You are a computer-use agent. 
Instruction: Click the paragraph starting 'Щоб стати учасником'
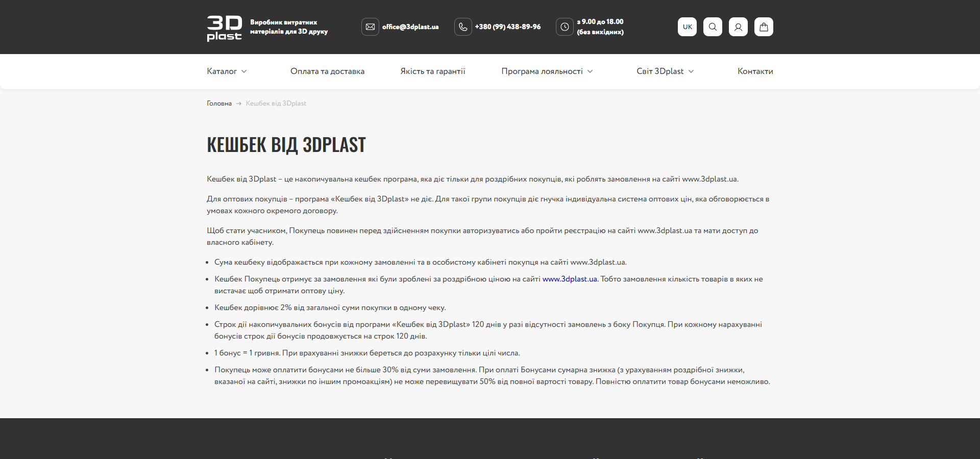482,237
